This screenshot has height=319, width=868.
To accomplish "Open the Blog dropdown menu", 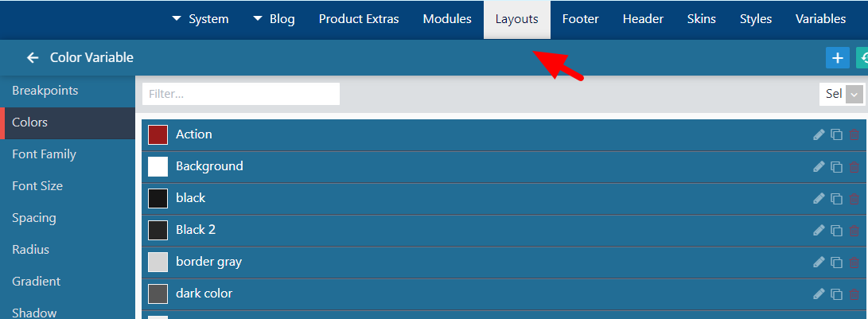I will click(274, 19).
